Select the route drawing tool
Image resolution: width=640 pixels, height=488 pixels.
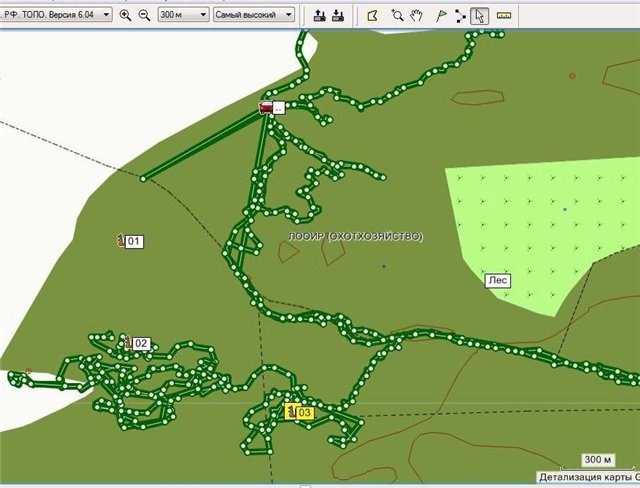(460, 15)
